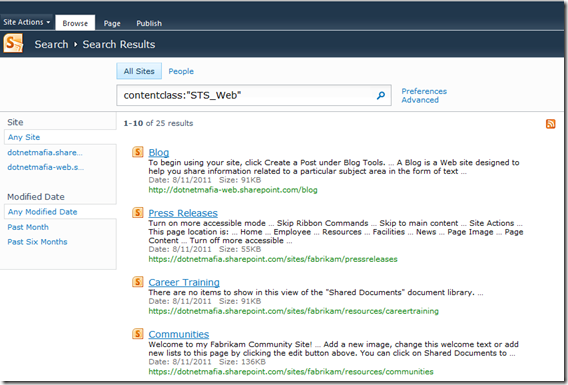Click the Search Results breadcrumb title
This screenshot has height=385, width=568.
tap(119, 44)
